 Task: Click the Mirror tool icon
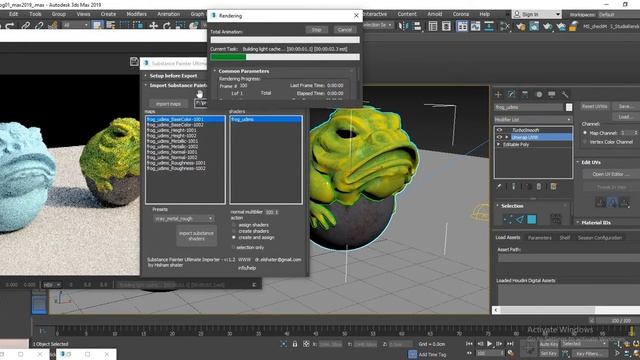tap(404, 26)
